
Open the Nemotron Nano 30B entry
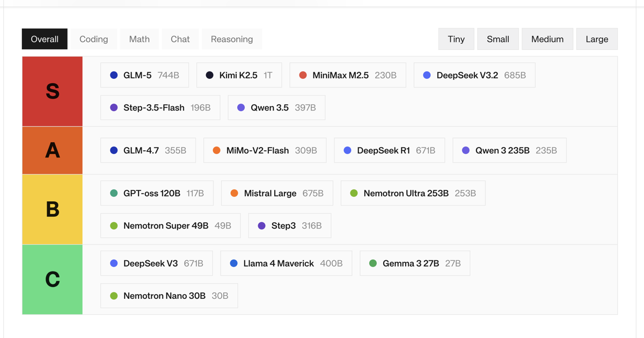[169, 296]
